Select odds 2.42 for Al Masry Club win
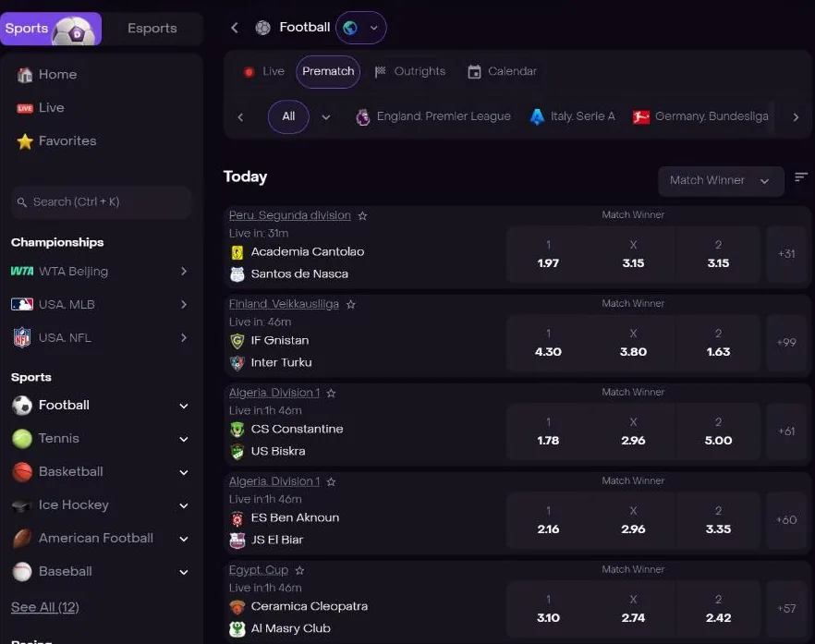 [718, 609]
